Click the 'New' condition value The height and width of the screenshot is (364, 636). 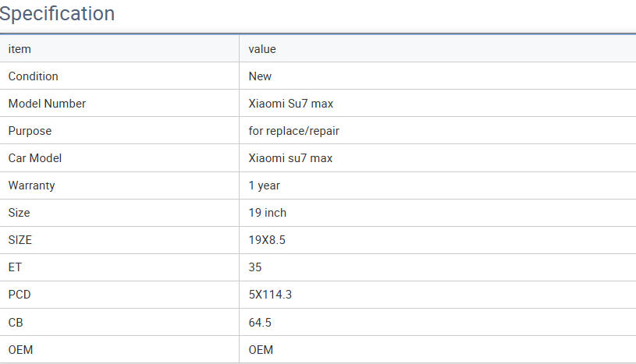click(260, 76)
